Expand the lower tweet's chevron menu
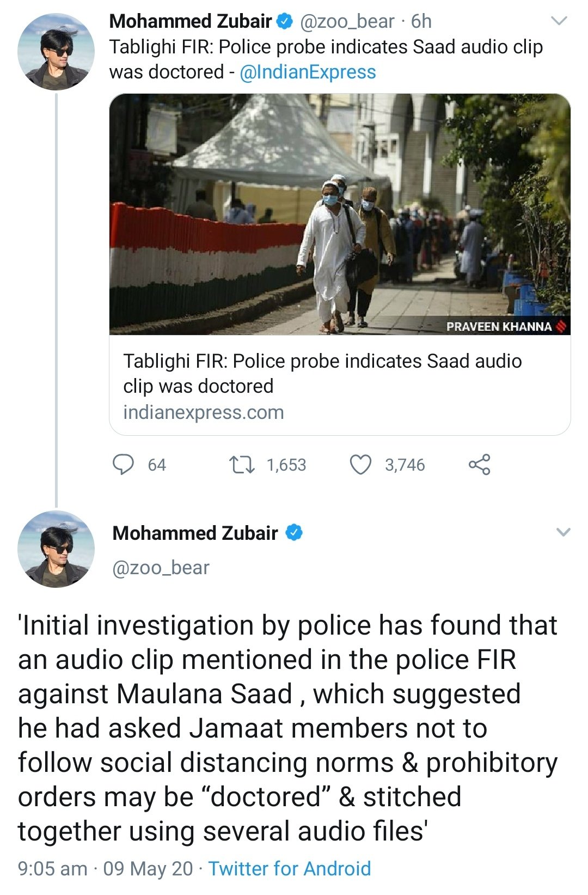The image size is (588, 895). point(563,532)
